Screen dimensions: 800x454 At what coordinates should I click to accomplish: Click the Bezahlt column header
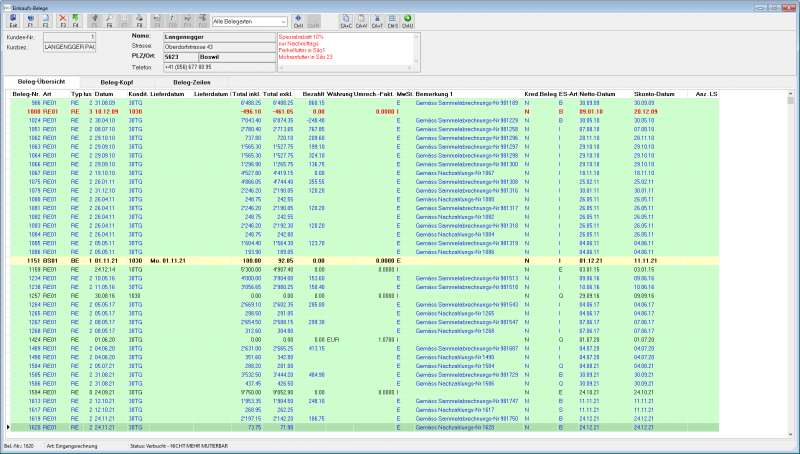310,94
